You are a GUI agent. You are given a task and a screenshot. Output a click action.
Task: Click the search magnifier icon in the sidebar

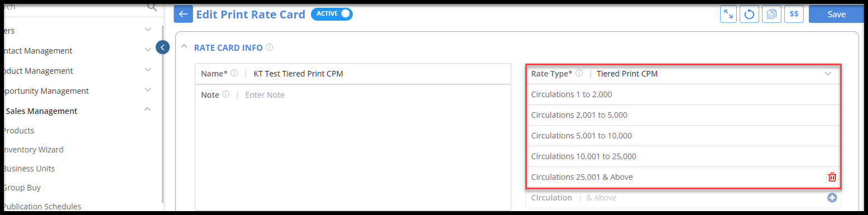point(152,7)
